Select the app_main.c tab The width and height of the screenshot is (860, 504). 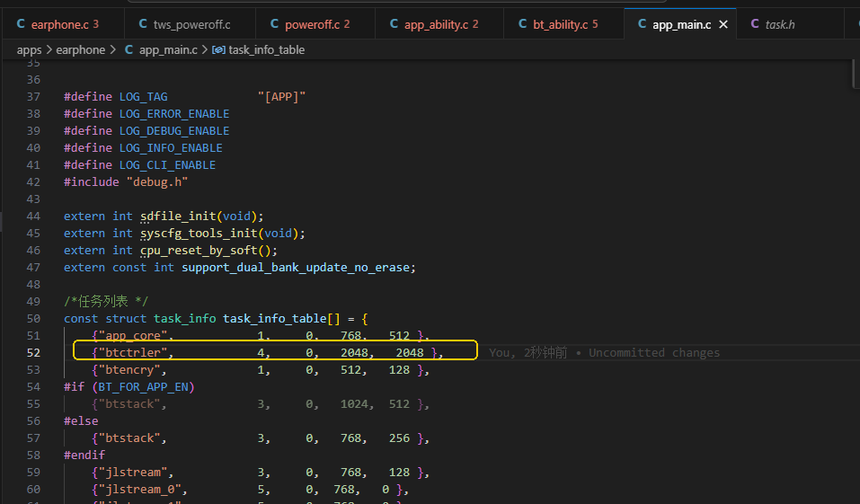click(681, 24)
